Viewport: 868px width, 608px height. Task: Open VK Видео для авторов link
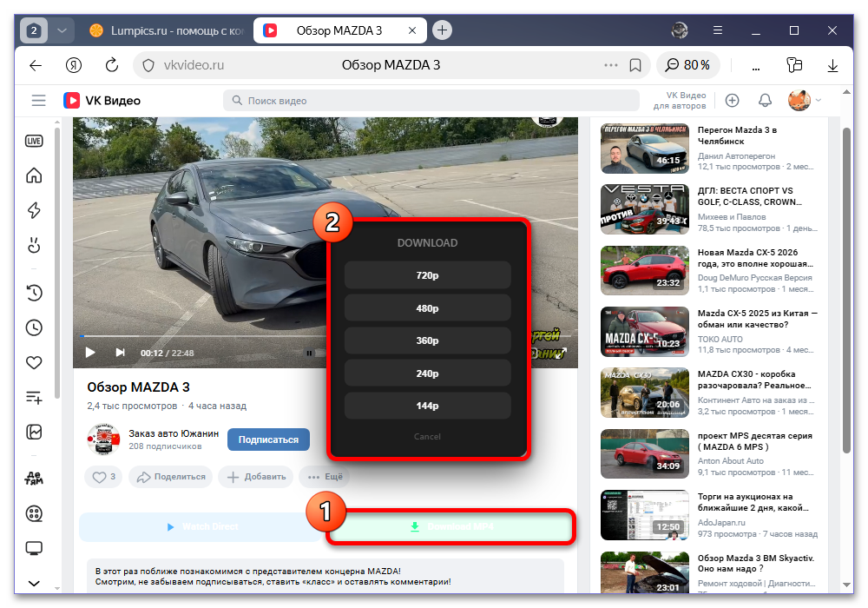[680, 100]
